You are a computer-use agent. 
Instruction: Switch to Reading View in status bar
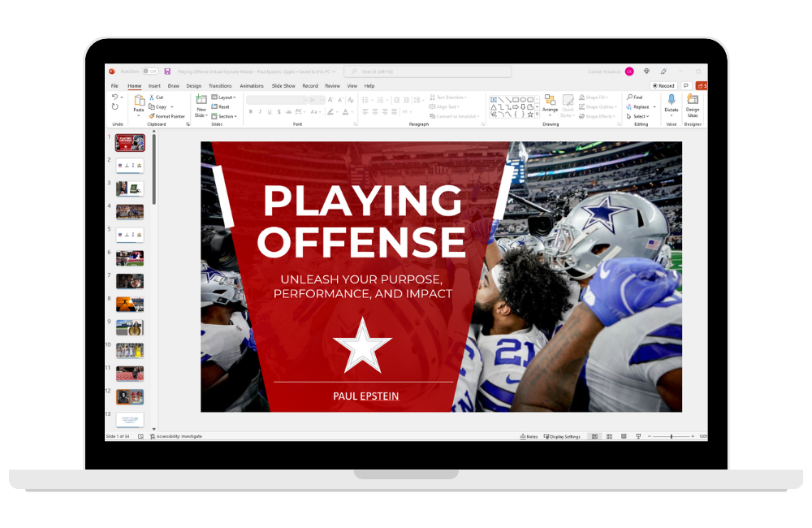(x=624, y=436)
